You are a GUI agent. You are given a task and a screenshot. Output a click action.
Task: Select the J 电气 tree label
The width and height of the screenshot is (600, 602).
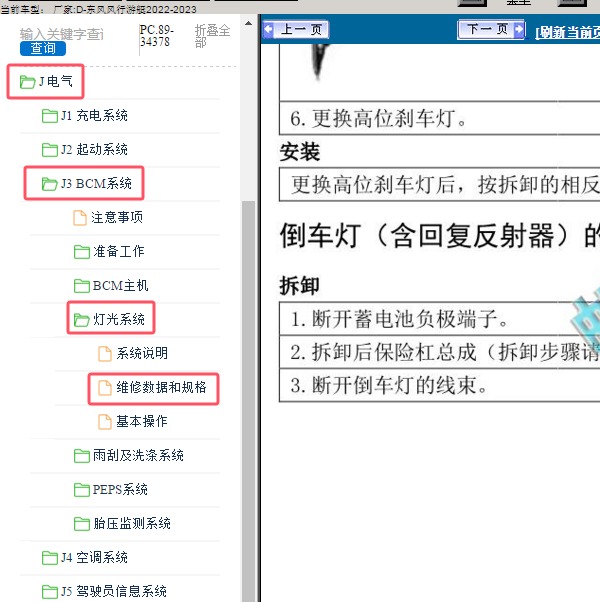[x=56, y=81]
